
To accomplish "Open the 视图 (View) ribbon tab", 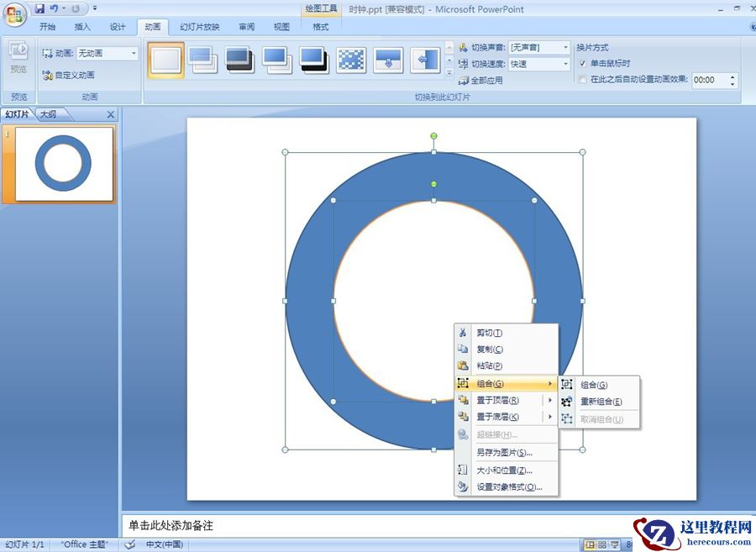I will [281, 27].
